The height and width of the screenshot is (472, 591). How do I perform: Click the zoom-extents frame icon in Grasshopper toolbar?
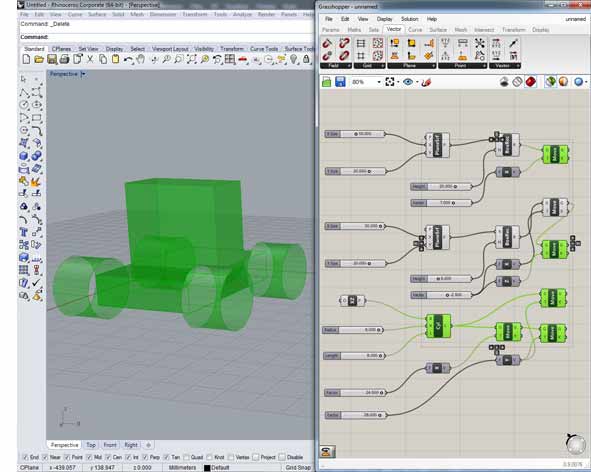click(x=390, y=82)
